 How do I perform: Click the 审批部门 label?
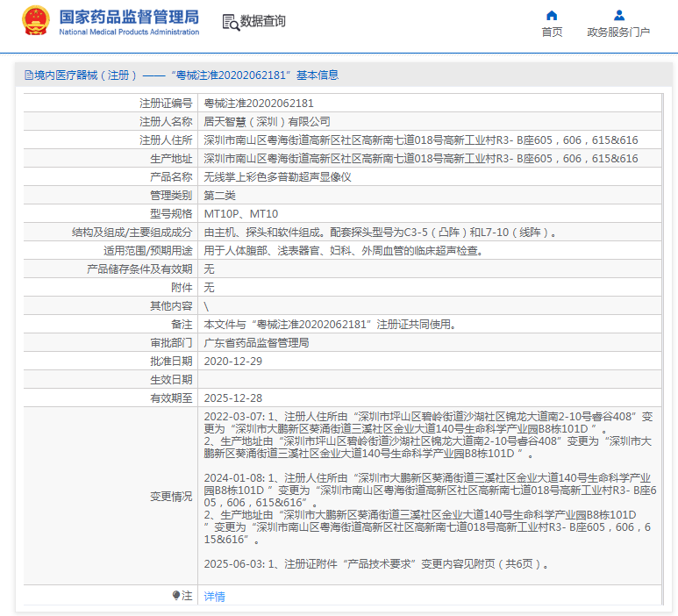(171, 343)
